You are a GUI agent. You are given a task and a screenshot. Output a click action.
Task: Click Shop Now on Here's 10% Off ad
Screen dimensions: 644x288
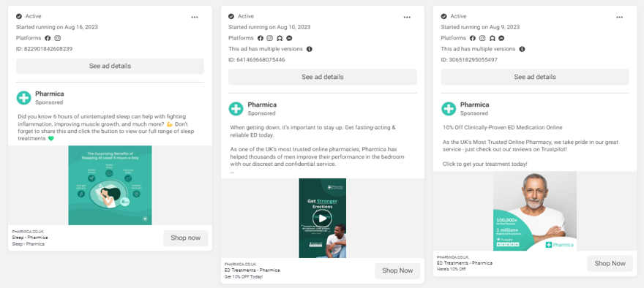[x=610, y=263]
